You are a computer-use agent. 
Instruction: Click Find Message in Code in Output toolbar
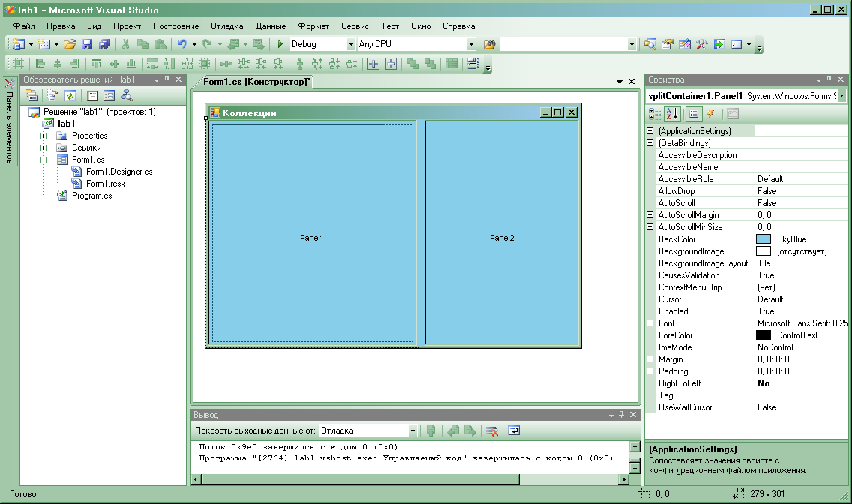(x=431, y=430)
